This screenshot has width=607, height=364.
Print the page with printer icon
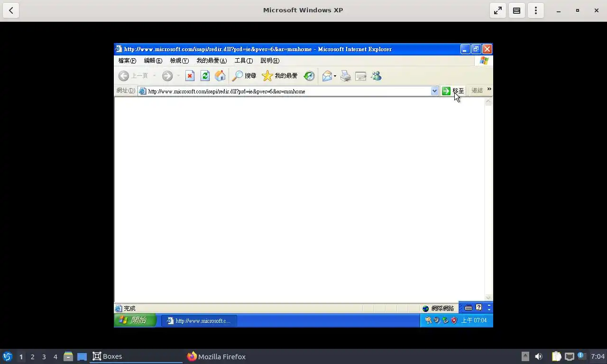(346, 76)
